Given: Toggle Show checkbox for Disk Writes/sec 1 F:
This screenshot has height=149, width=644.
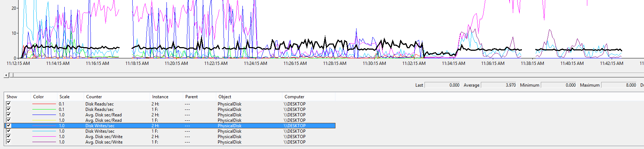Looking at the screenshot, I should pos(8,131).
